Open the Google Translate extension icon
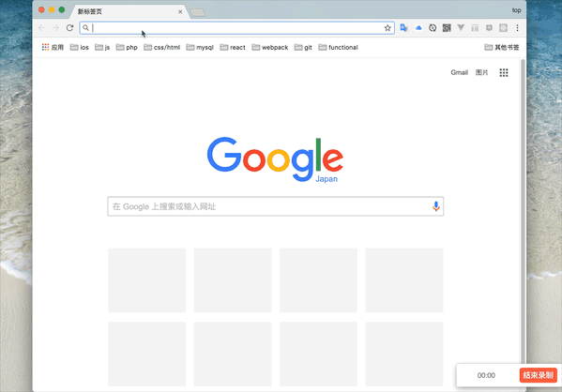 [x=404, y=28]
